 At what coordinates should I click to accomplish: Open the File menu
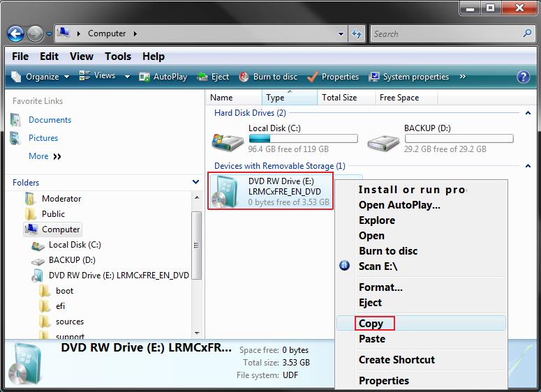20,56
